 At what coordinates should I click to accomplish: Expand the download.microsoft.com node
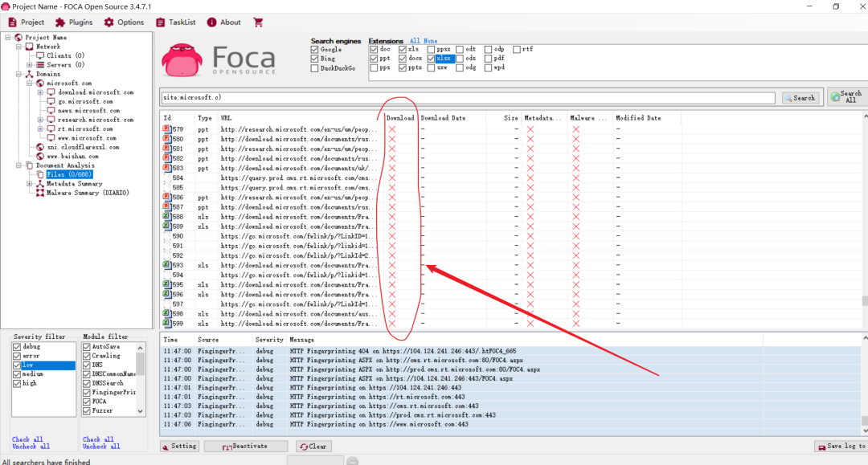[x=40, y=92]
